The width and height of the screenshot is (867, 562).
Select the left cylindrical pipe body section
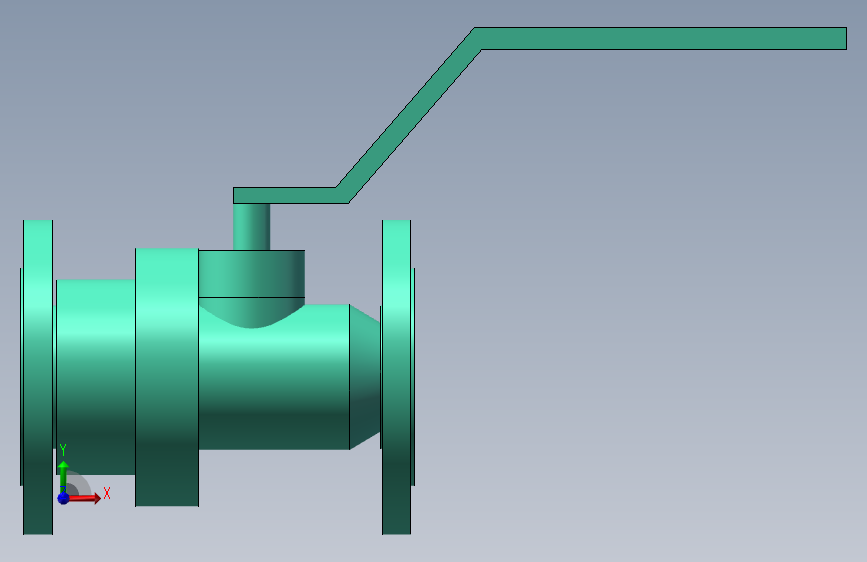coord(96,377)
